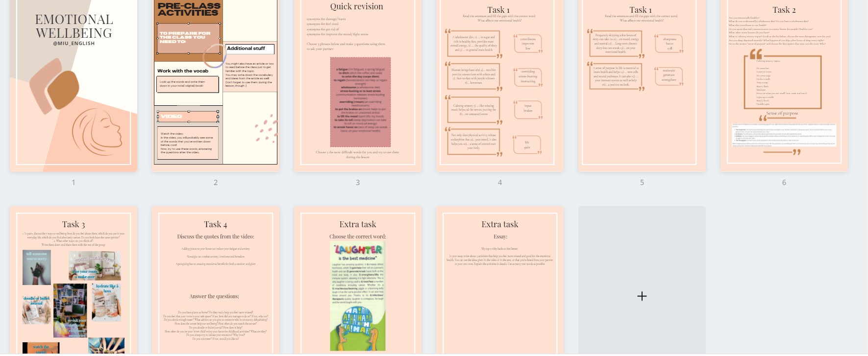Select the Additional stuff text box
This screenshot has width=868, height=356.
point(249,48)
